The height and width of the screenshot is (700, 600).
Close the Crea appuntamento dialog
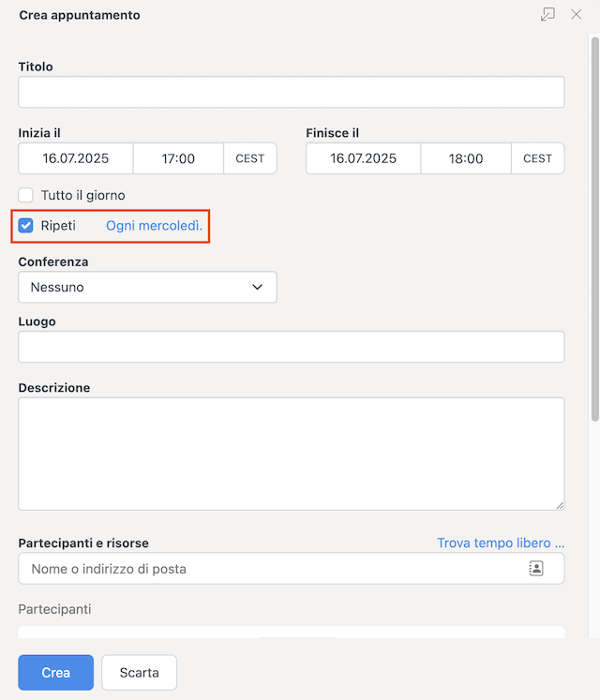[577, 14]
